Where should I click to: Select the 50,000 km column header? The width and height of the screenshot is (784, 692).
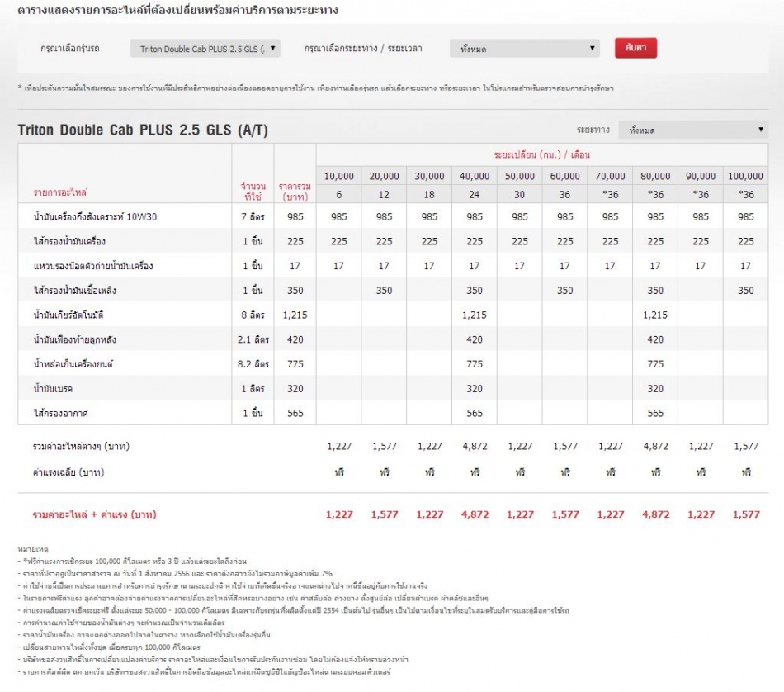point(519,176)
